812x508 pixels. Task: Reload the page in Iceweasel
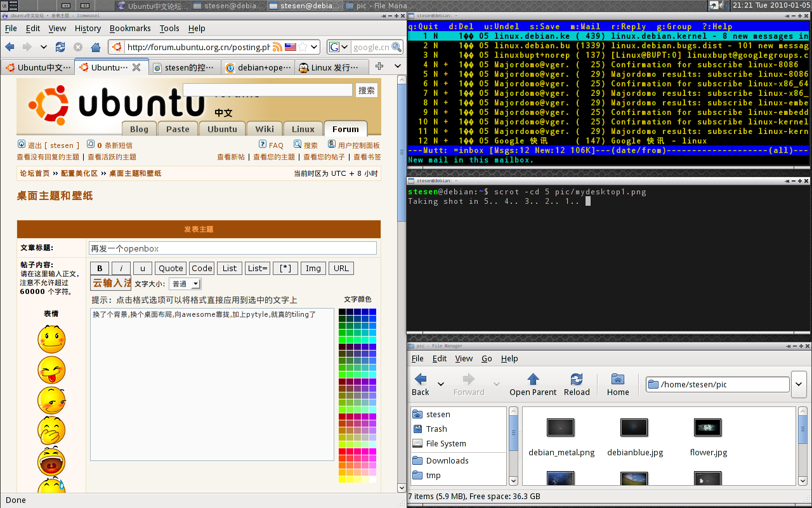pyautogui.click(x=60, y=47)
